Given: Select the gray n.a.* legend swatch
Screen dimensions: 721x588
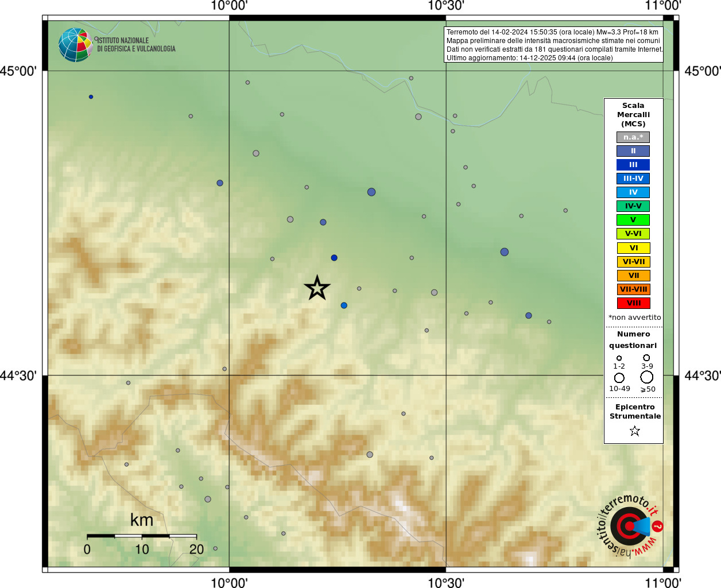Looking at the screenshot, I should click(633, 137).
